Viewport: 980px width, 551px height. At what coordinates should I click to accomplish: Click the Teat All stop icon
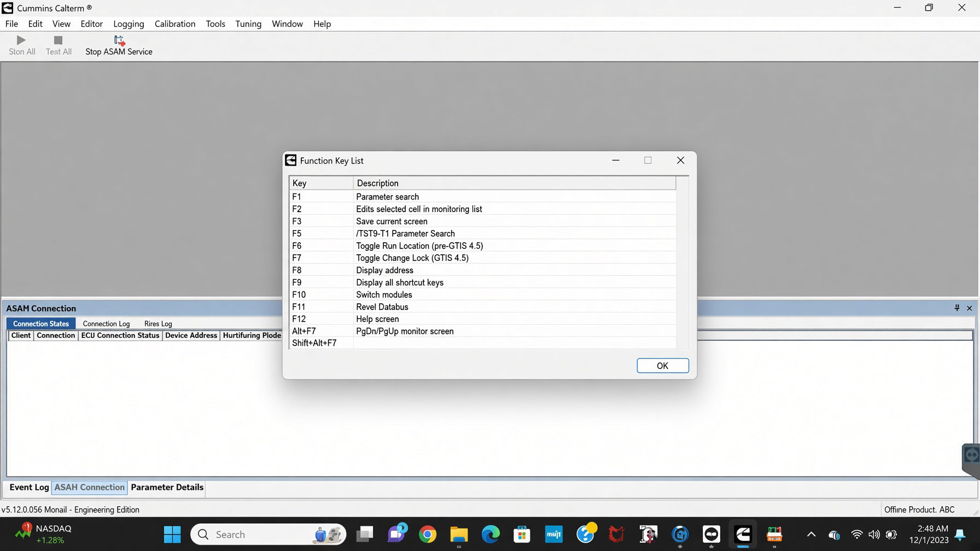59,40
